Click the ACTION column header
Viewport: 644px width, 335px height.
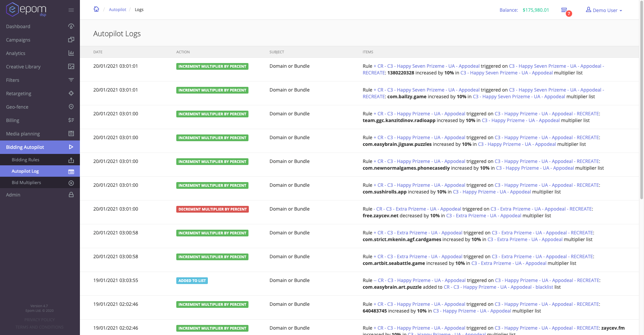183,52
